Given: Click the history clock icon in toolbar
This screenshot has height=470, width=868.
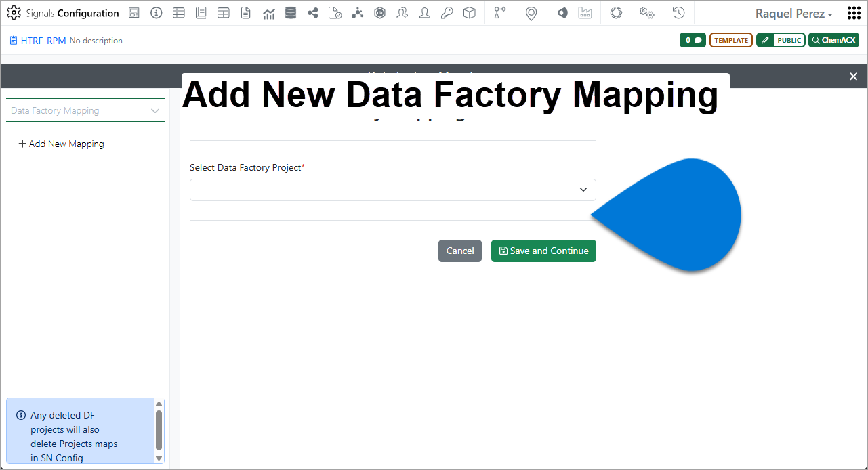Looking at the screenshot, I should coord(678,13).
